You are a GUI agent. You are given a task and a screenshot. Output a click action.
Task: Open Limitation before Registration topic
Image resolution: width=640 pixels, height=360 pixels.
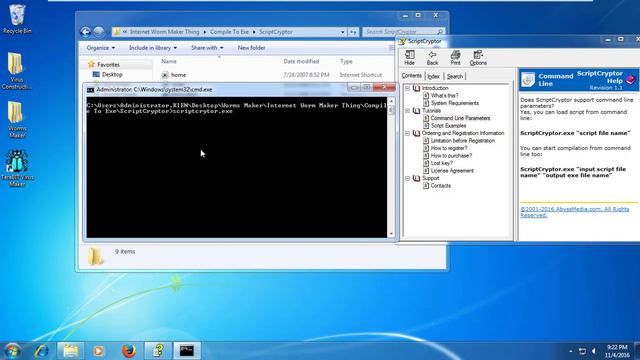tap(463, 141)
